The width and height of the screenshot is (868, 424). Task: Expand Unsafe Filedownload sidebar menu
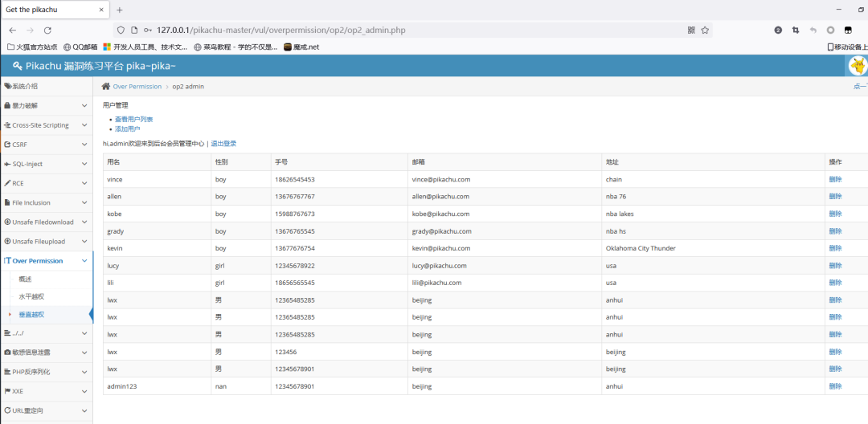pyautogui.click(x=47, y=222)
